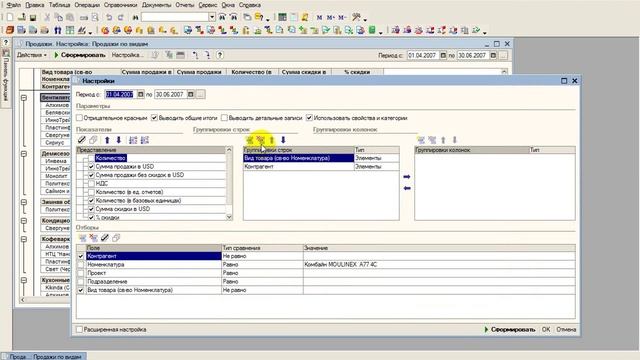Collapse the Кухонные group in report
Image resolution: width=640 pixels, height=360 pixels.
pyautogui.click(x=24, y=280)
